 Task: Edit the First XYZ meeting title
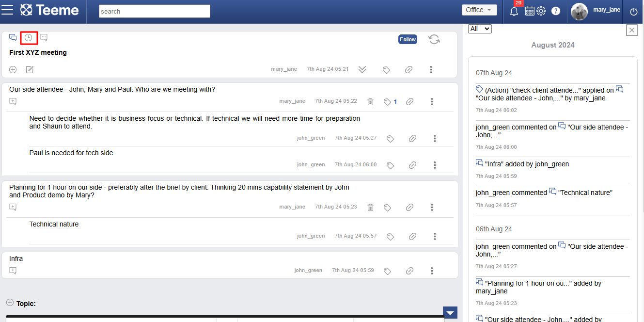click(30, 69)
